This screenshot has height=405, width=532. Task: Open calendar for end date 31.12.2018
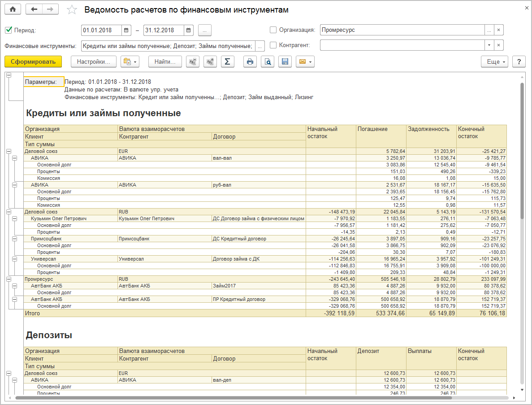[189, 30]
